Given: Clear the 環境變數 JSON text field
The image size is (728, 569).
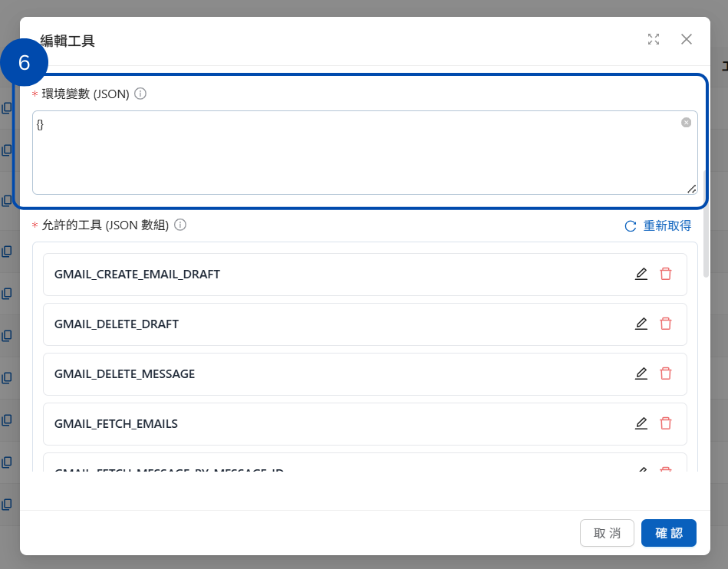Looking at the screenshot, I should click(686, 123).
